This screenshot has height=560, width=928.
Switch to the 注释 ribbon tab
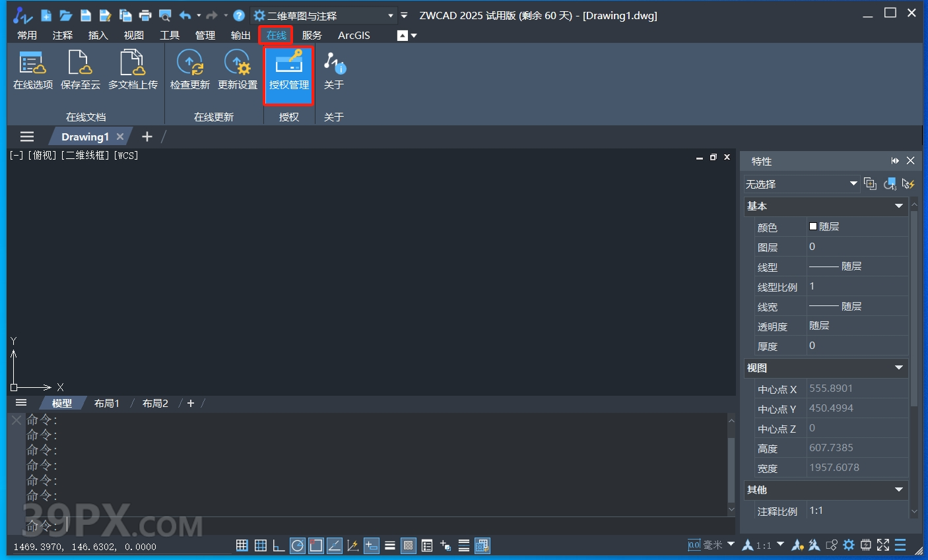[x=63, y=35]
